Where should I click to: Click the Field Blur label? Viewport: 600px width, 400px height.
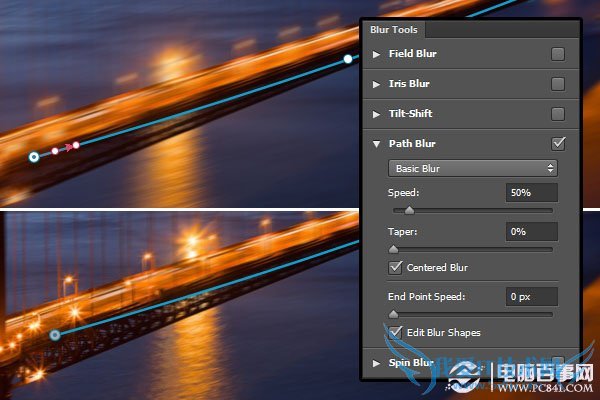click(x=412, y=54)
